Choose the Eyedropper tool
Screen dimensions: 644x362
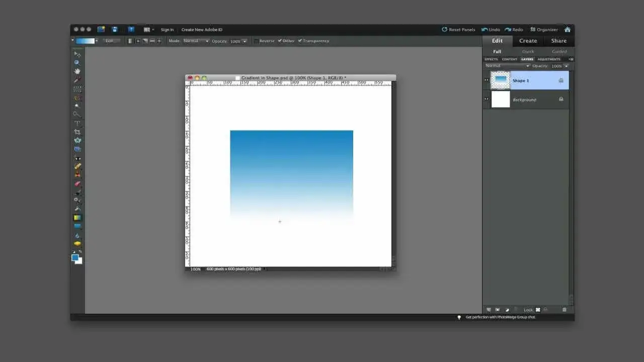[x=76, y=79]
